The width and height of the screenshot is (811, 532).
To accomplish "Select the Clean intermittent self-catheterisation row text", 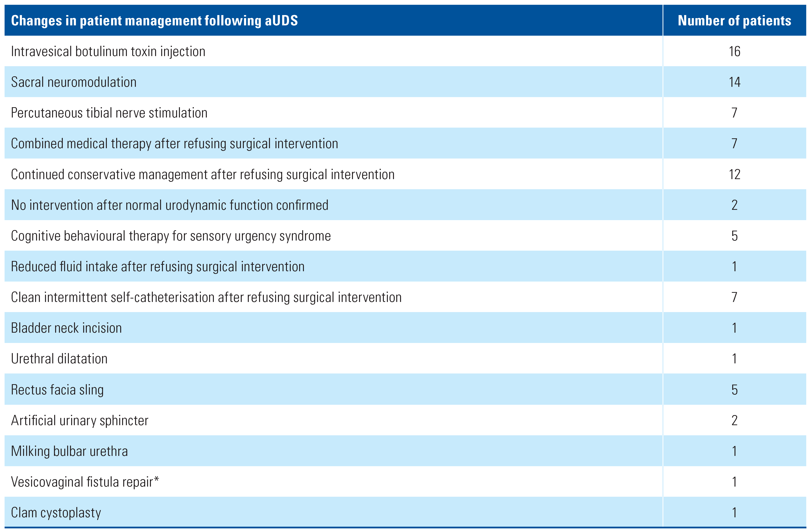I will pyautogui.click(x=206, y=297).
